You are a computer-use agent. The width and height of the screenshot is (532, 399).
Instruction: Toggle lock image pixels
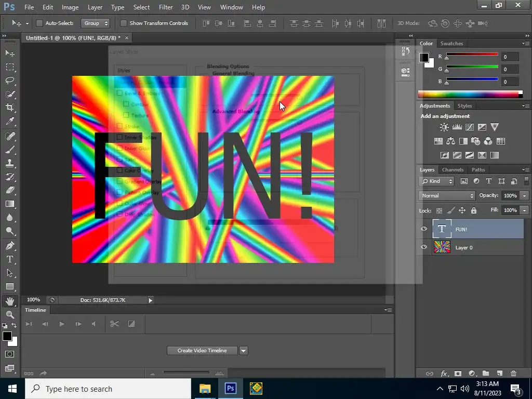450,211
